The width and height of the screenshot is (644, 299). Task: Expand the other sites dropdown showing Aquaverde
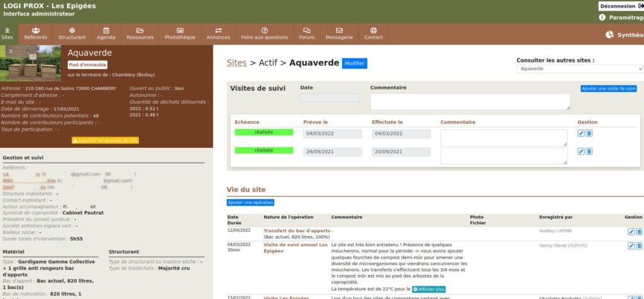click(579, 69)
